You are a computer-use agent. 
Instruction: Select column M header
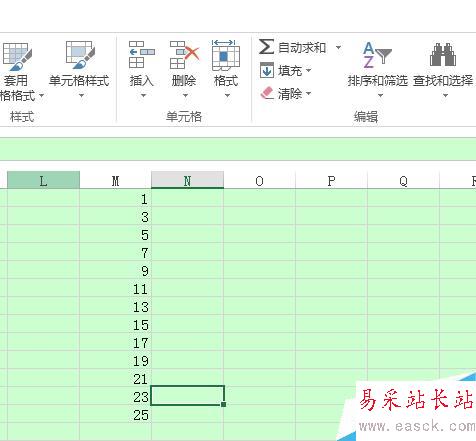click(x=116, y=180)
